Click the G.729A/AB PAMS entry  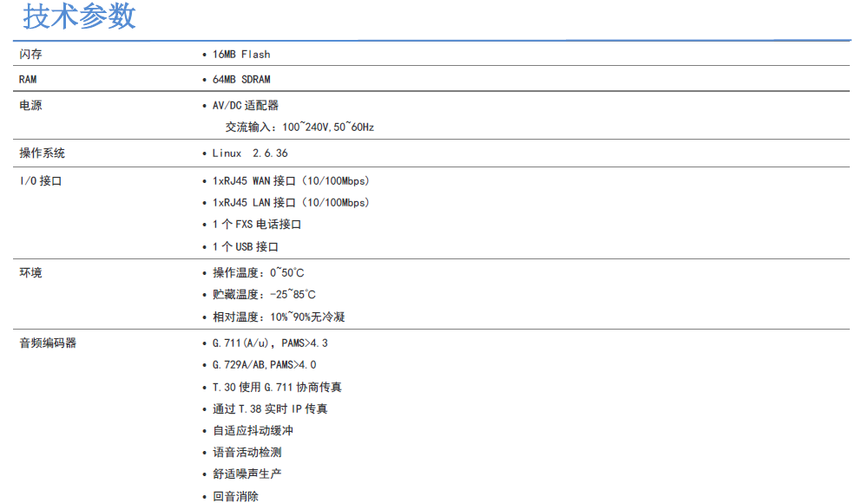tap(264, 365)
